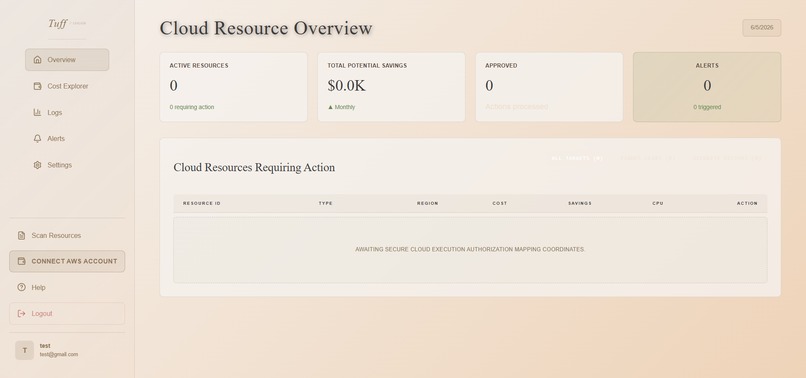Open the Logs chart icon
Image resolution: width=806 pixels, height=378 pixels.
38,113
